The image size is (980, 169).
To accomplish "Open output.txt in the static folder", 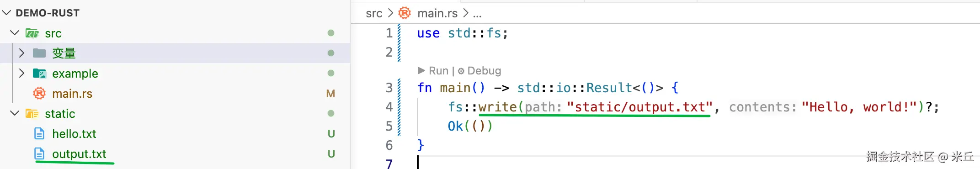I will coord(79,154).
